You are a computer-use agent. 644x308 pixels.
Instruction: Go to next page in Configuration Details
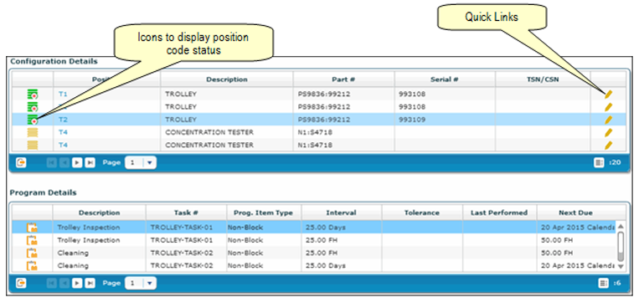tap(77, 162)
